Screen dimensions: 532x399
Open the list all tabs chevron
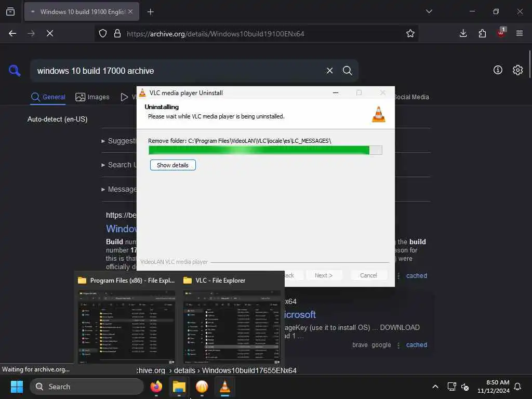tap(429, 11)
